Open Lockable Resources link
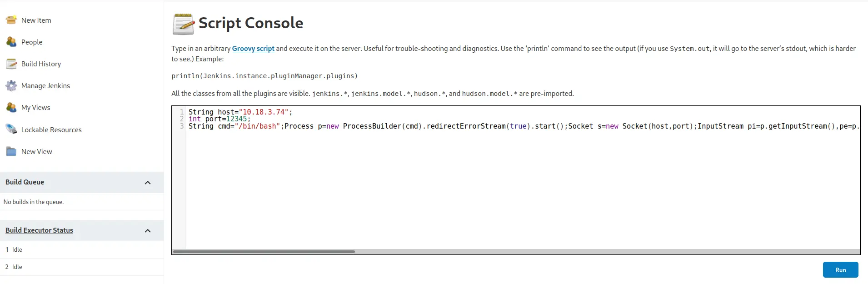 point(51,130)
